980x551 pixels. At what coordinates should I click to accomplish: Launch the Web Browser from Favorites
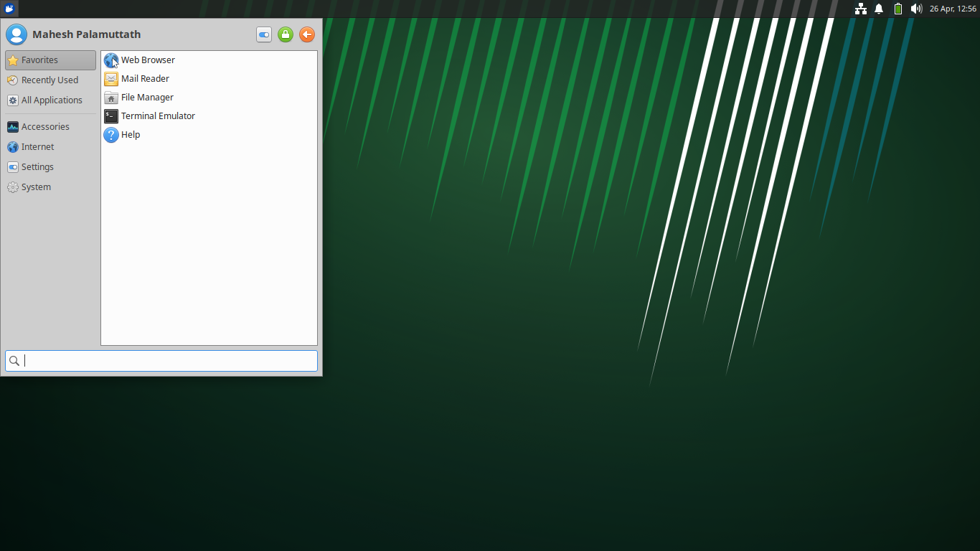pos(147,60)
